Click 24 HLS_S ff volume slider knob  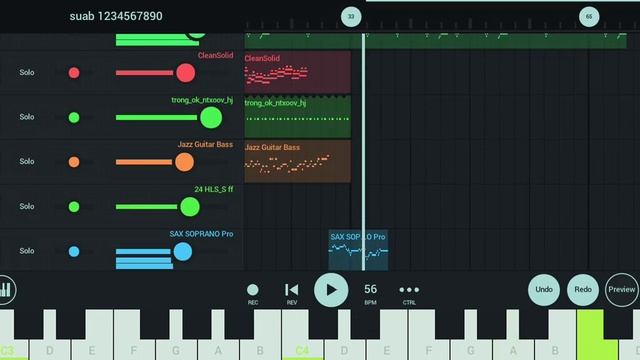[x=190, y=207]
